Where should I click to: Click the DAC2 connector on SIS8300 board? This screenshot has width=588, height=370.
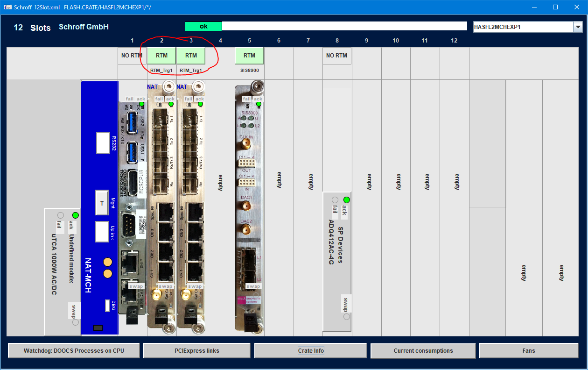(x=246, y=229)
